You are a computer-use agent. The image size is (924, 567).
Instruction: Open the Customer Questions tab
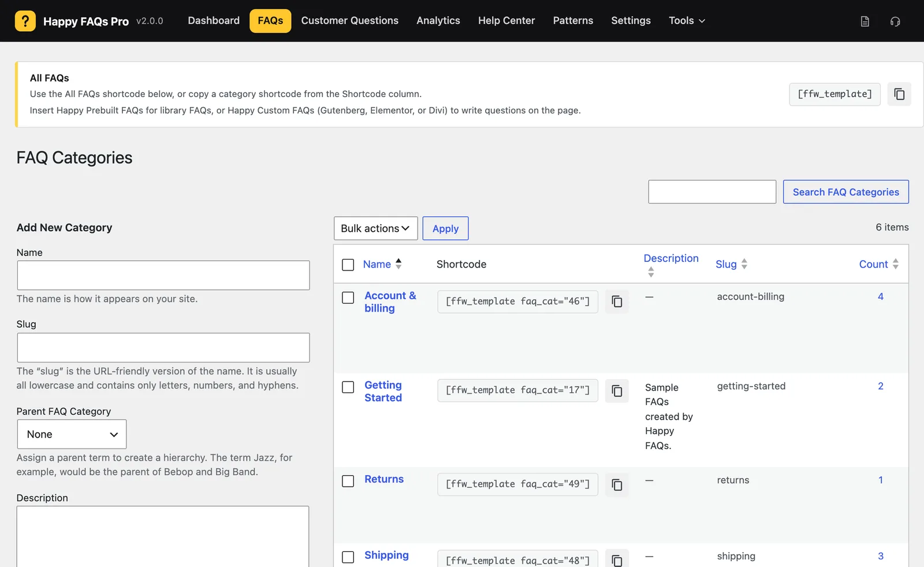tap(349, 21)
